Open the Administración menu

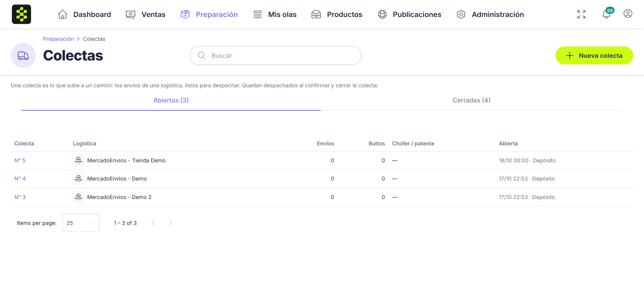(x=490, y=14)
